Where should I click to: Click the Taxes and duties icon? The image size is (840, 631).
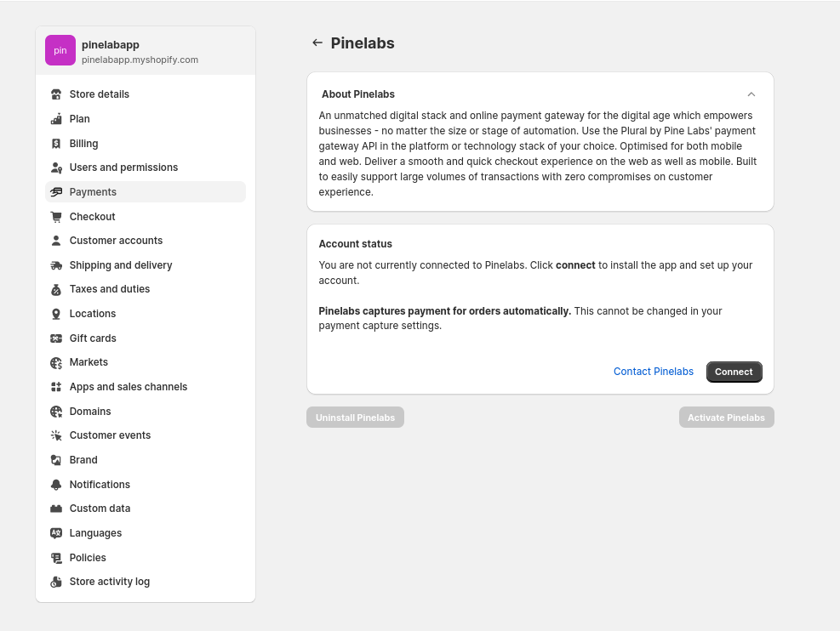[56, 289]
